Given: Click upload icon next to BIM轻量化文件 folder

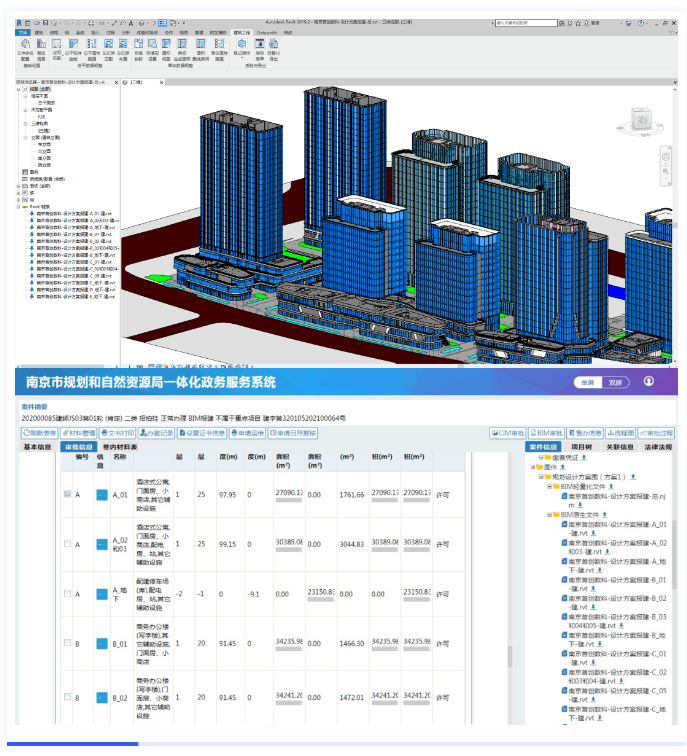Looking at the screenshot, I should click(x=611, y=486).
